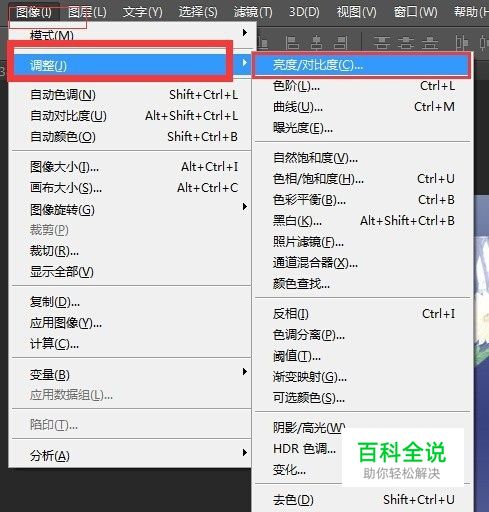Expand the 模式(M) submenu arrow

pos(245,33)
